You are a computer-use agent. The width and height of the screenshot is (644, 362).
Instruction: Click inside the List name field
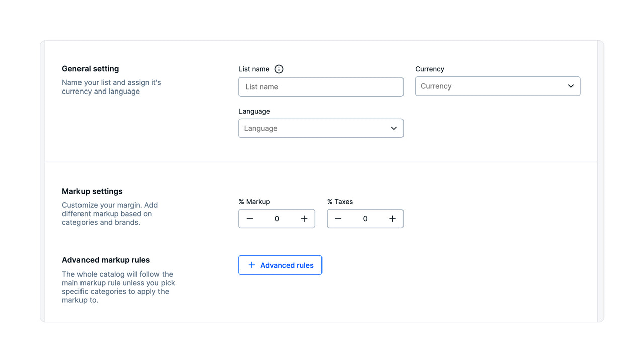[320, 86]
